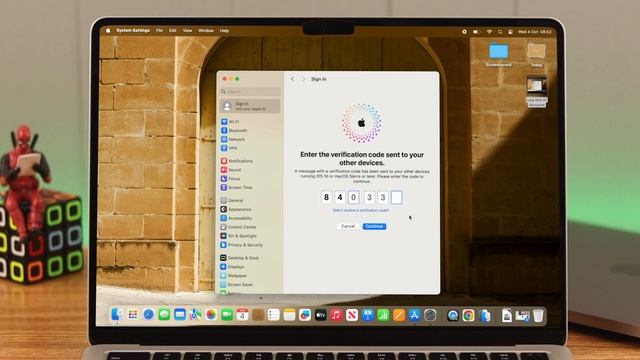Click the code box containing 8

tap(326, 198)
